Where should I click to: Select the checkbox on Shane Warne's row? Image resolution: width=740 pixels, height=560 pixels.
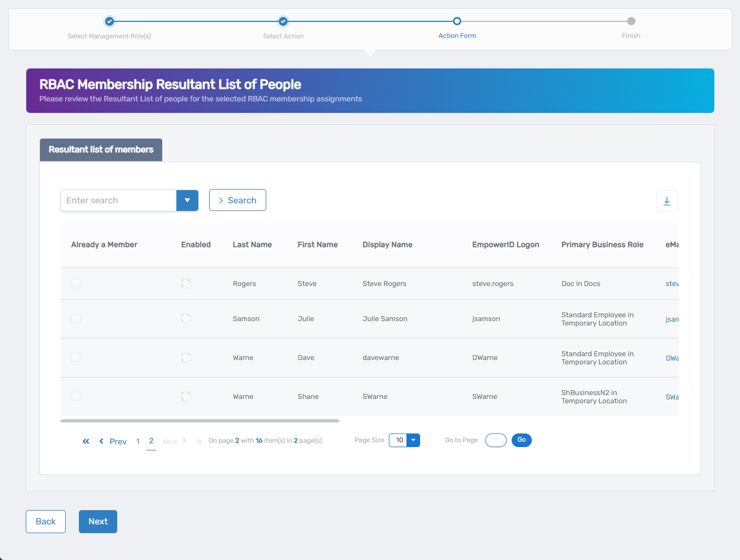coord(76,396)
